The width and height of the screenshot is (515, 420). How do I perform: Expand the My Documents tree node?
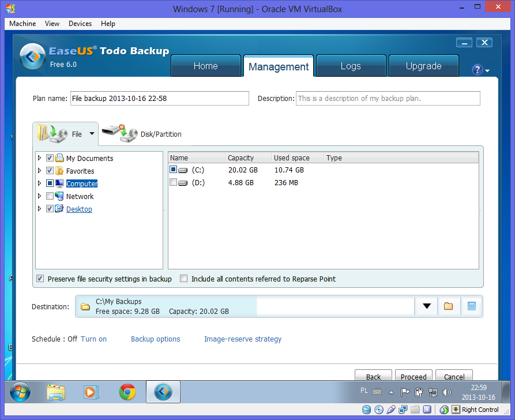(39, 158)
